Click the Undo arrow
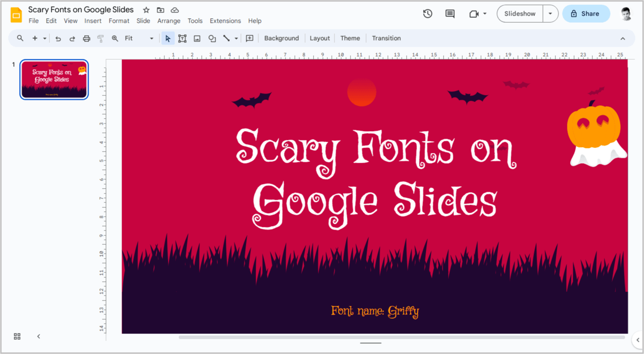 [58, 38]
